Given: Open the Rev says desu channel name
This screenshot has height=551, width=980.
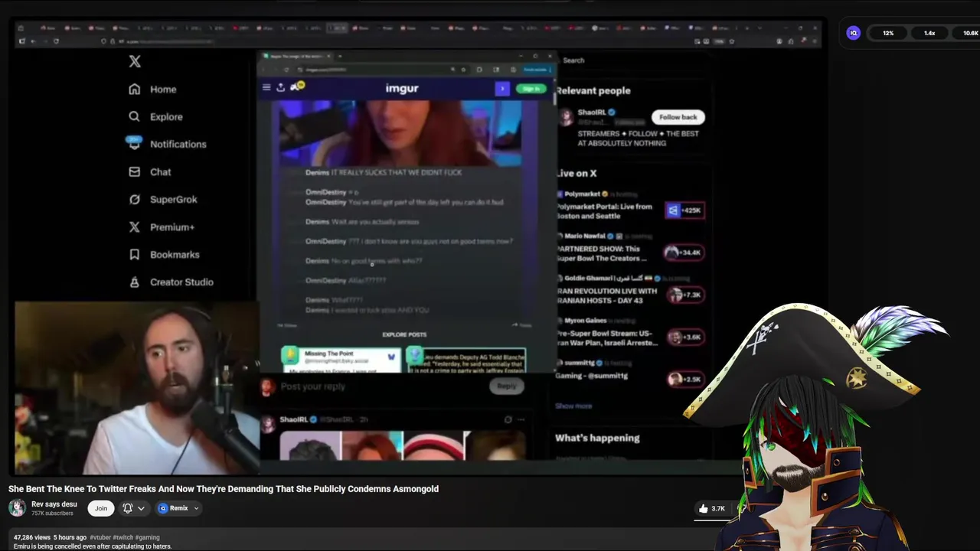Looking at the screenshot, I should [x=54, y=504].
